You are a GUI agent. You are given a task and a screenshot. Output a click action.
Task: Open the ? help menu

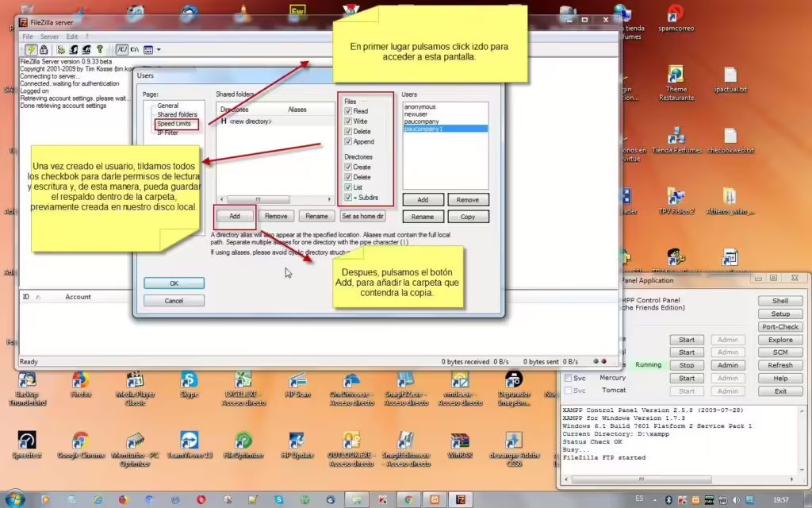[87, 37]
